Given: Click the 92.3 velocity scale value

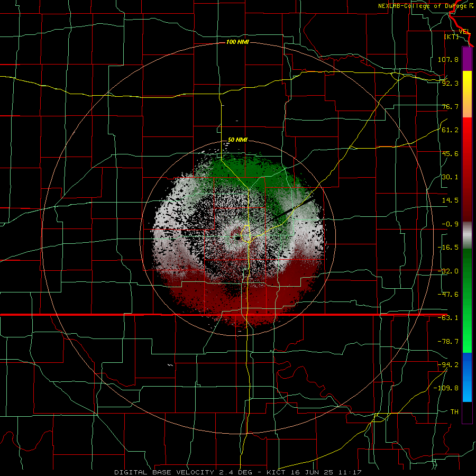Looking at the screenshot, I should click(450, 83).
